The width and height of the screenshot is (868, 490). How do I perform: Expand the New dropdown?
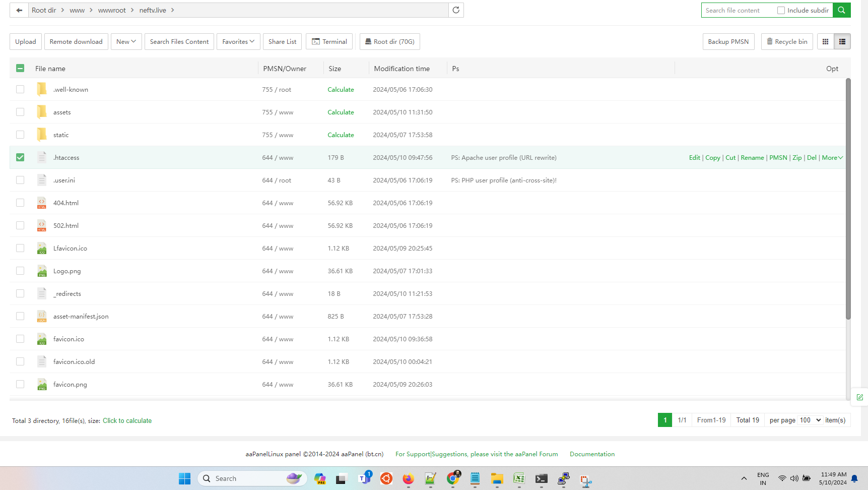pos(126,42)
